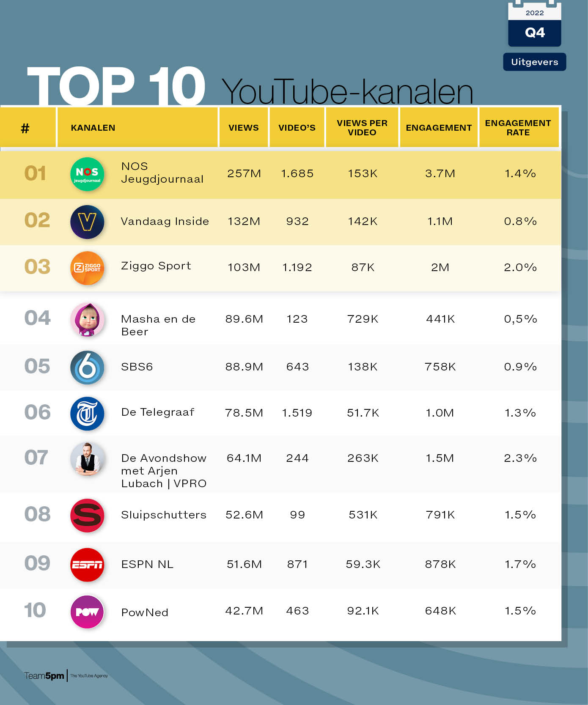Select the VIEWS PER VIDEO header

[x=362, y=128]
